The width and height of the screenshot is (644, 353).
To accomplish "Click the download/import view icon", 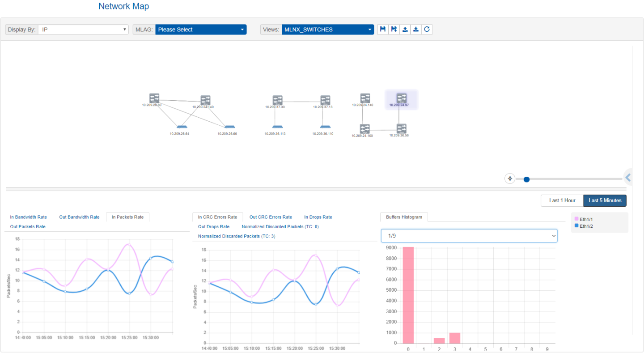I will coord(416,30).
